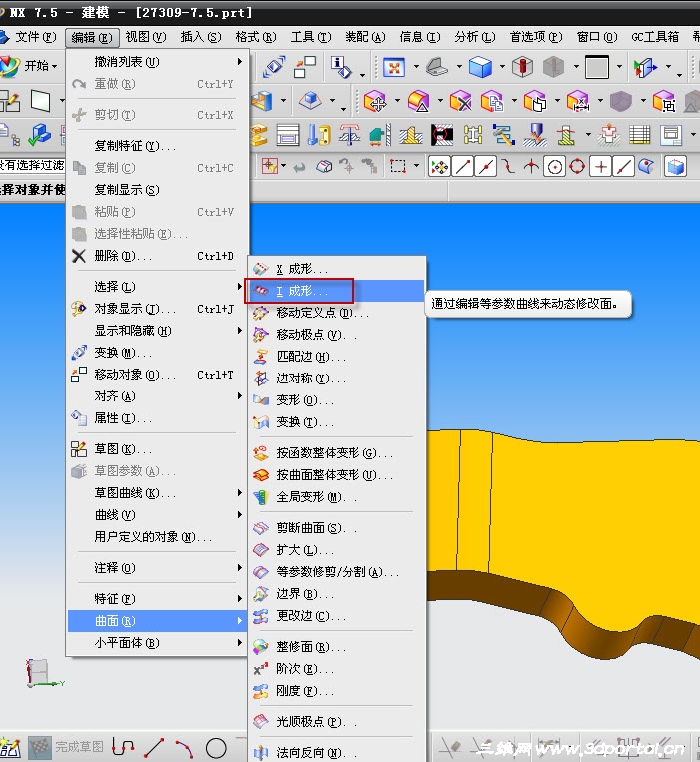Choose 法向反向(N) command
700x762 pixels.
[336, 753]
